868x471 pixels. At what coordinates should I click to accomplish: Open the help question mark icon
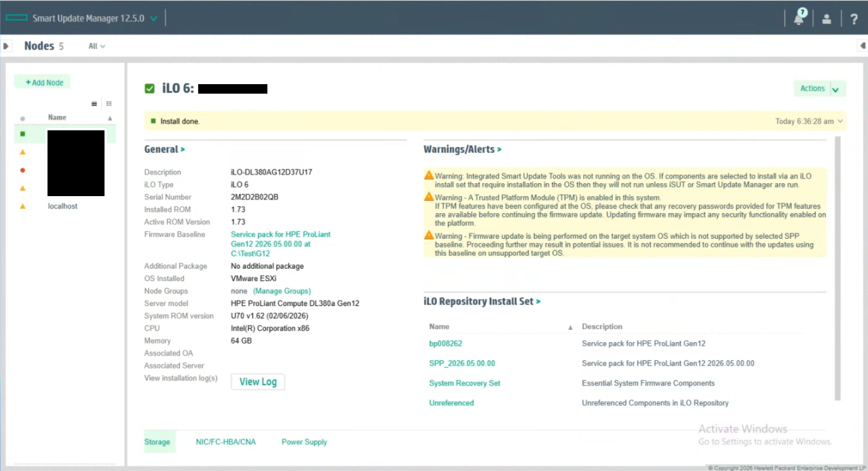click(854, 19)
